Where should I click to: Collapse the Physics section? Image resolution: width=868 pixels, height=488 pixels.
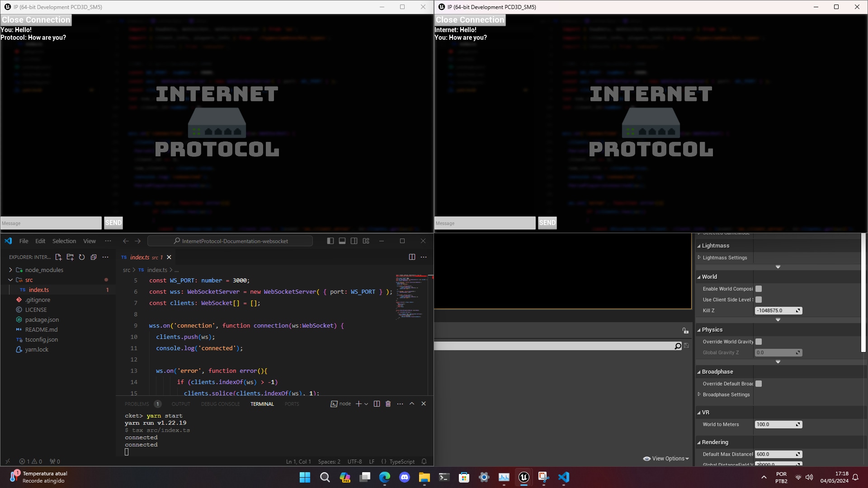699,329
